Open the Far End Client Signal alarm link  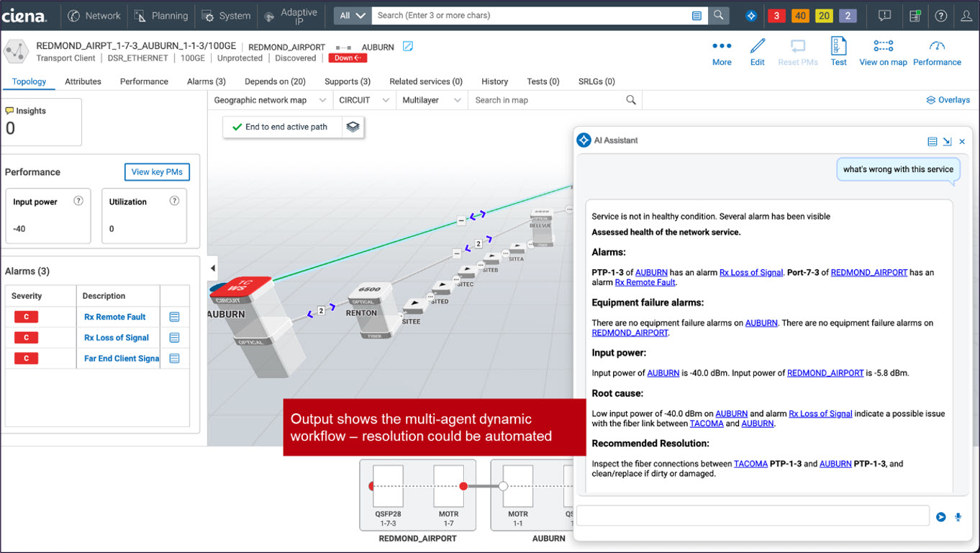click(x=122, y=359)
